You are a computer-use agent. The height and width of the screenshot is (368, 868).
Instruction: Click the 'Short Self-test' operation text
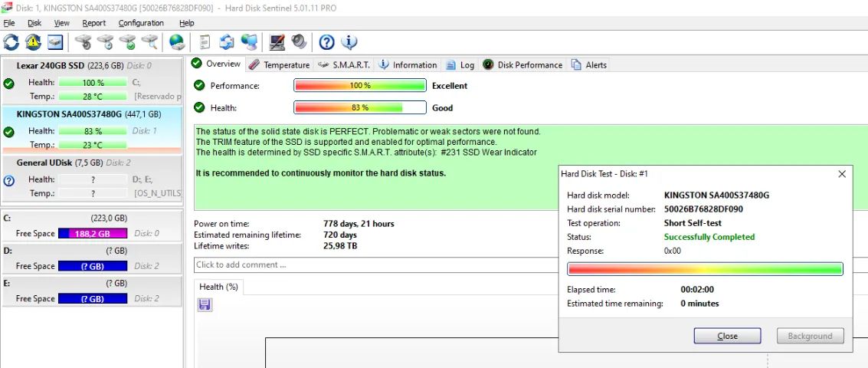(693, 223)
